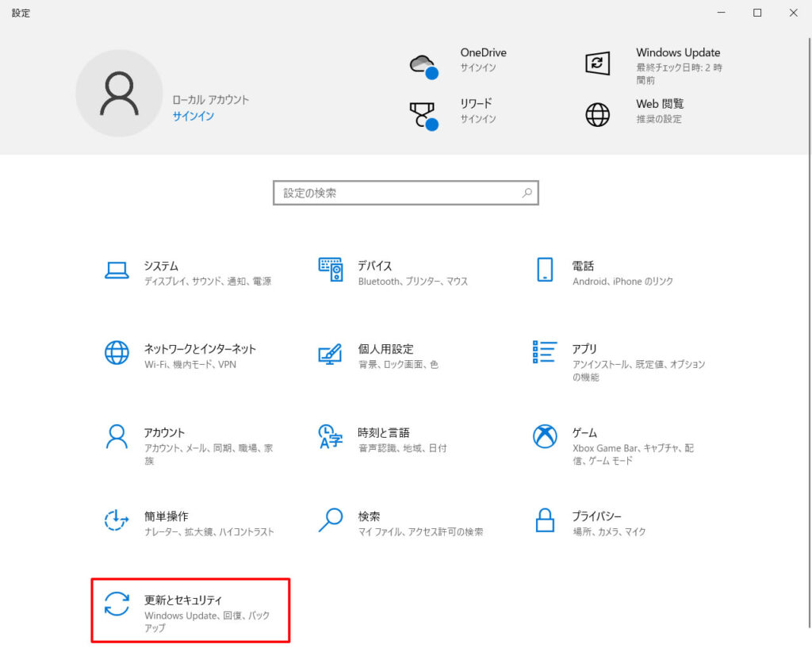Click the 時刻と言語 clock icon
This screenshot has height=652, width=812.
pos(330,437)
